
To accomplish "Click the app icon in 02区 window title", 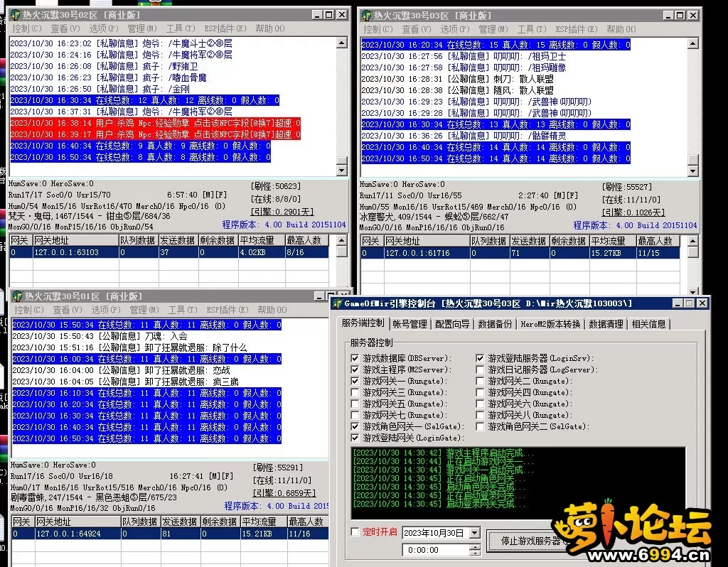I will [15, 15].
